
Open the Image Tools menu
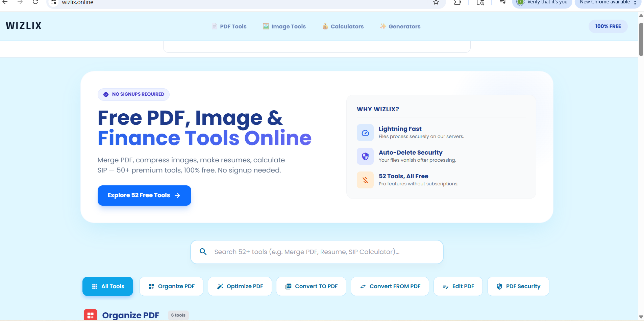[284, 26]
